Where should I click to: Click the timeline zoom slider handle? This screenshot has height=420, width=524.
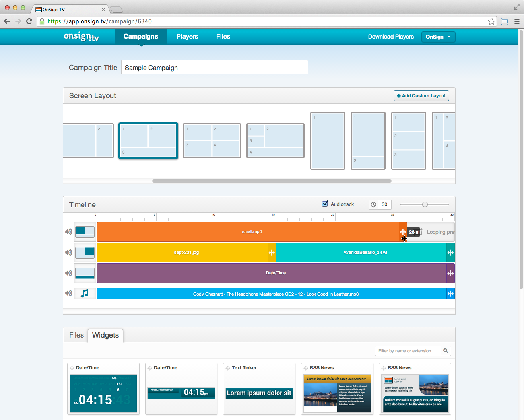425,204
